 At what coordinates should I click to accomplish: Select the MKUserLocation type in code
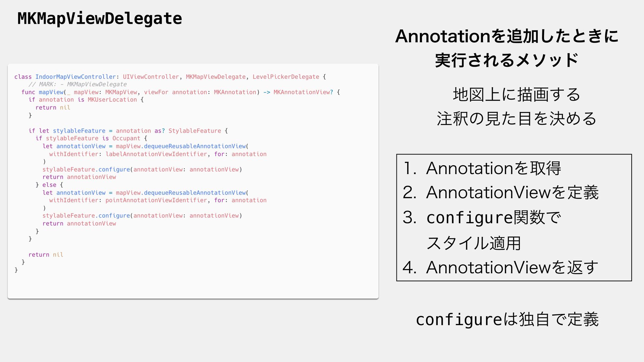click(112, 100)
